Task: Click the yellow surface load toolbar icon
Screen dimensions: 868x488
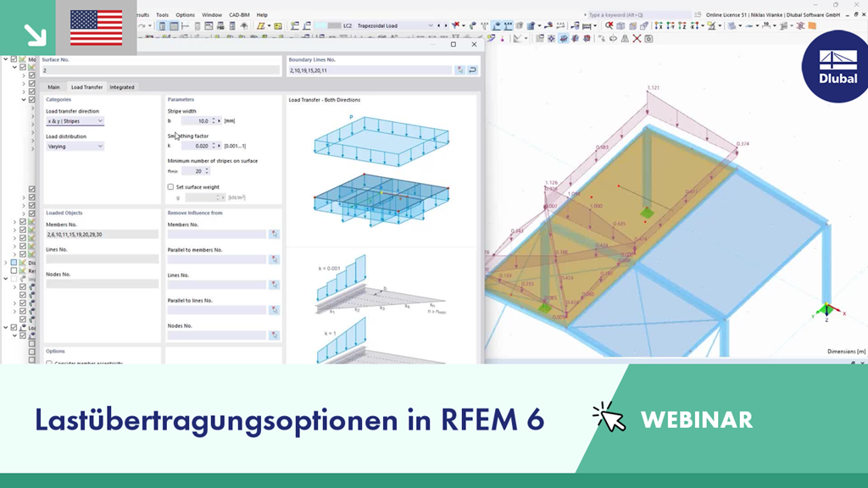Action: pyautogui.click(x=261, y=26)
